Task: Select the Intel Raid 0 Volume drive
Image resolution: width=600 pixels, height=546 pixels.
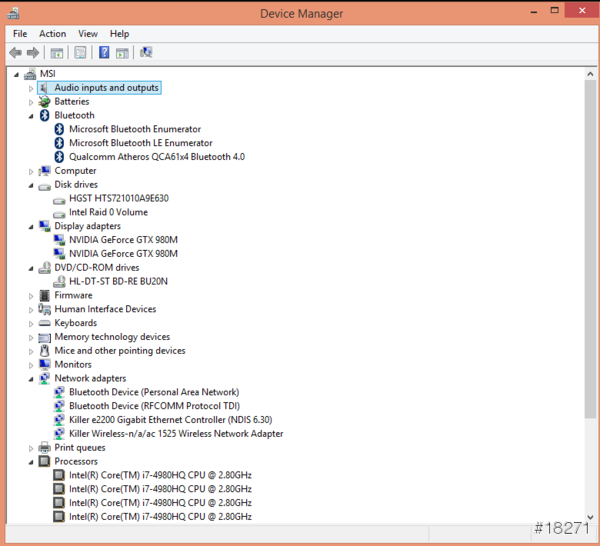Action: pyautogui.click(x=108, y=212)
